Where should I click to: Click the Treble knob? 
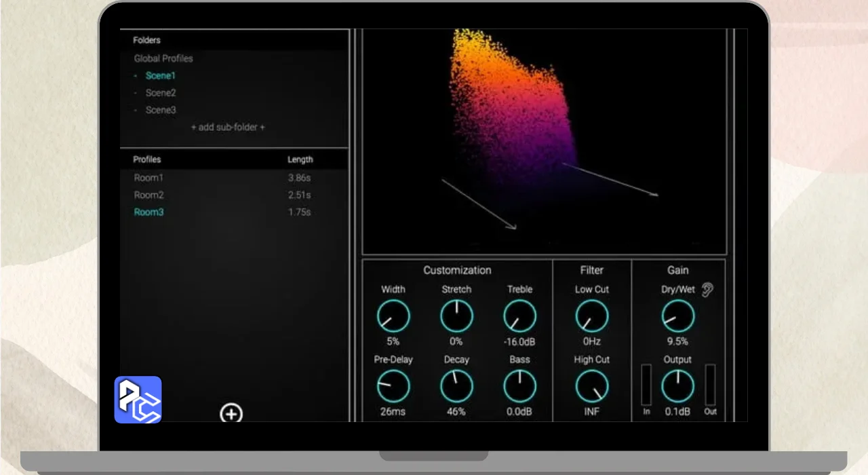tap(519, 316)
